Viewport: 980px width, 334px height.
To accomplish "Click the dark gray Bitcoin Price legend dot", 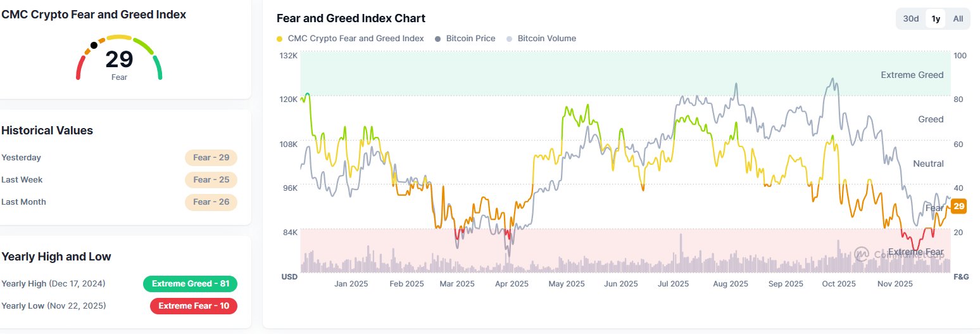I will tap(438, 39).
